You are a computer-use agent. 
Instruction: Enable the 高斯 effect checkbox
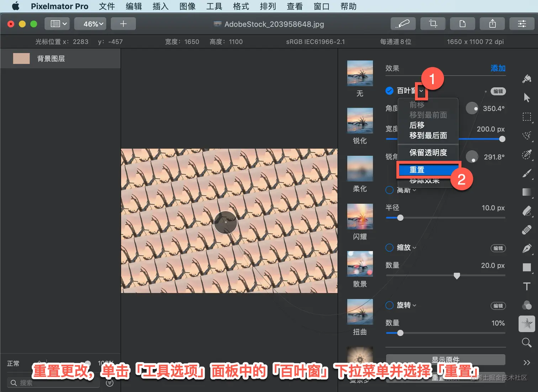point(389,190)
